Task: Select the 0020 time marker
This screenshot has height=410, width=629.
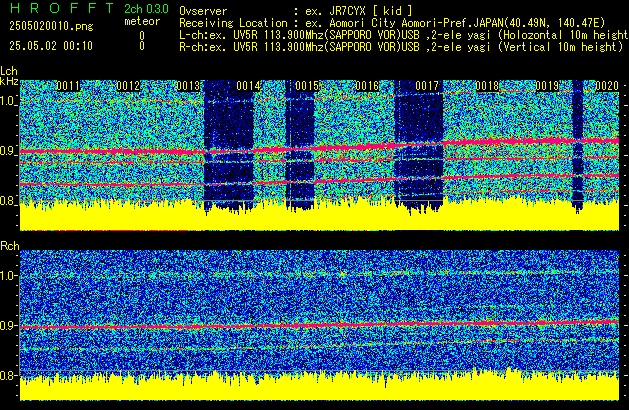Action: 607,86
